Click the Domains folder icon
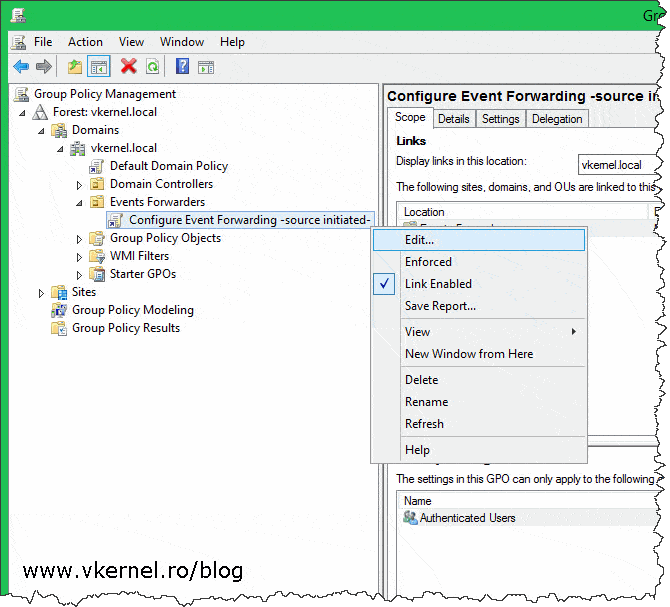The width and height of the screenshot is (670, 607). pos(59,130)
